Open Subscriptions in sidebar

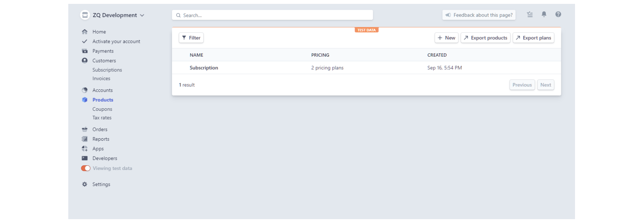click(107, 70)
